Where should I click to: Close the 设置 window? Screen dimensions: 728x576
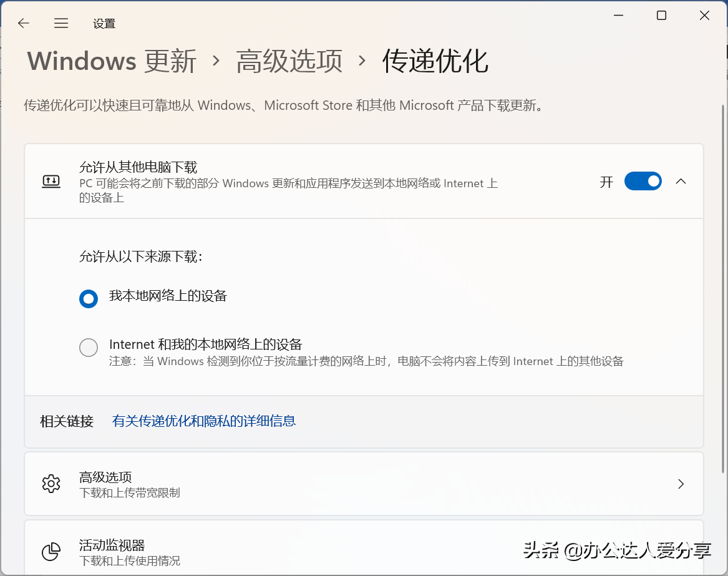tap(704, 16)
